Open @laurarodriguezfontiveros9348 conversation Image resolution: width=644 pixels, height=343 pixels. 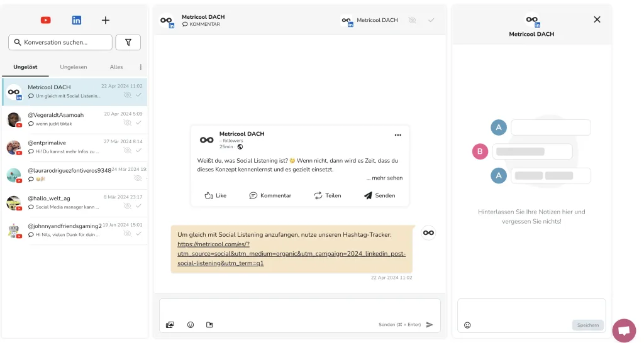[75, 175]
